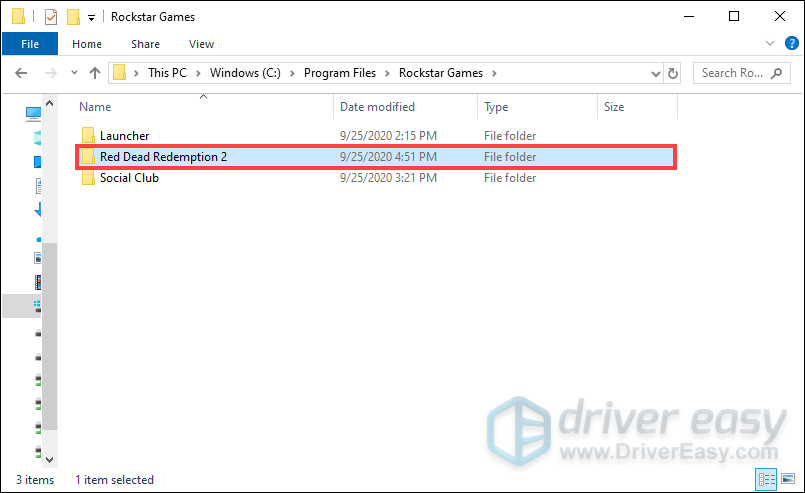This screenshot has height=493, width=805.
Task: Click the Social Club folder icon
Action: tap(88, 177)
